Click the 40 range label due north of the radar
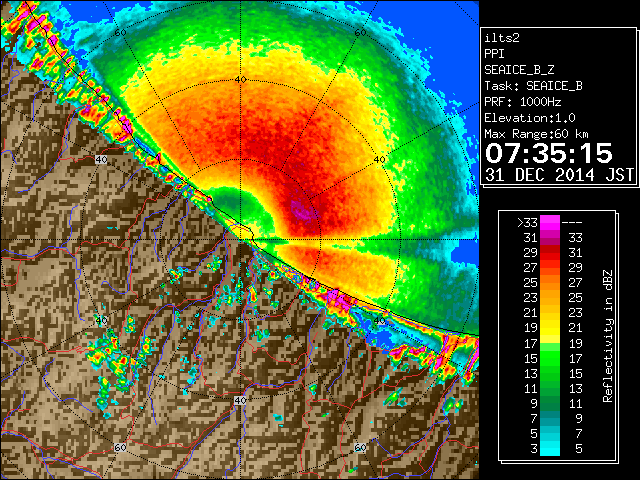The height and width of the screenshot is (480, 640). coord(240,80)
